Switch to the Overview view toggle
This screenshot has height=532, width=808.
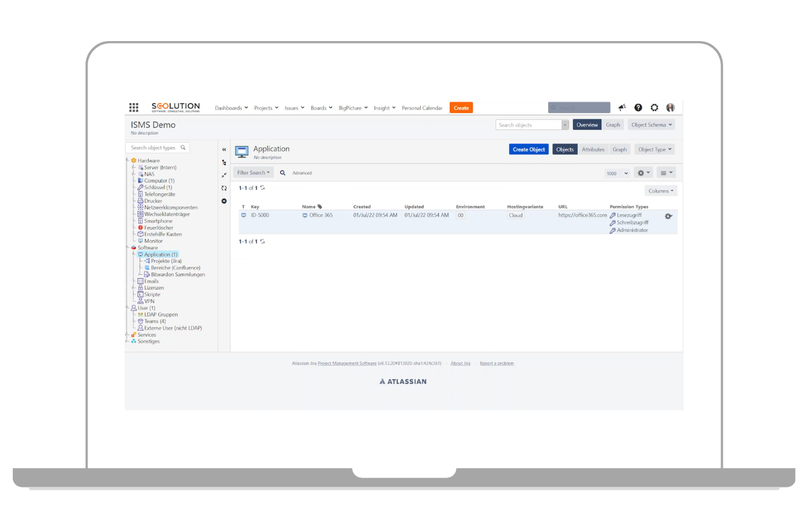click(x=586, y=125)
